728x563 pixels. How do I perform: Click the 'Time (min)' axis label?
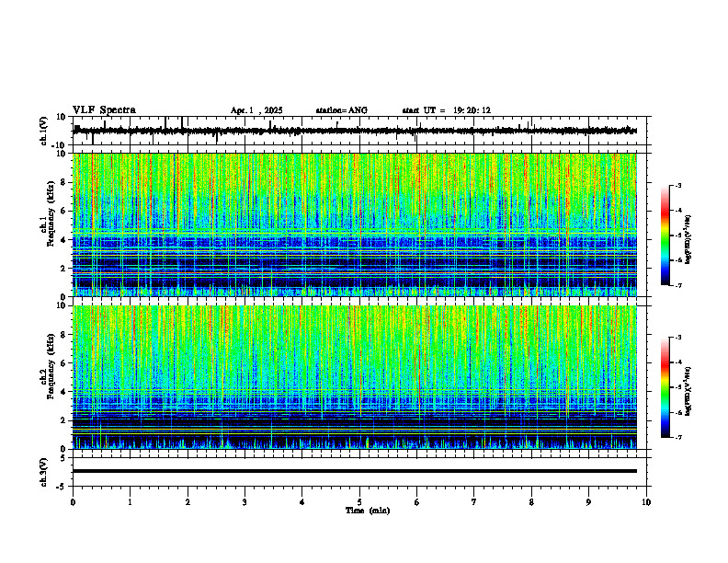tap(368, 511)
